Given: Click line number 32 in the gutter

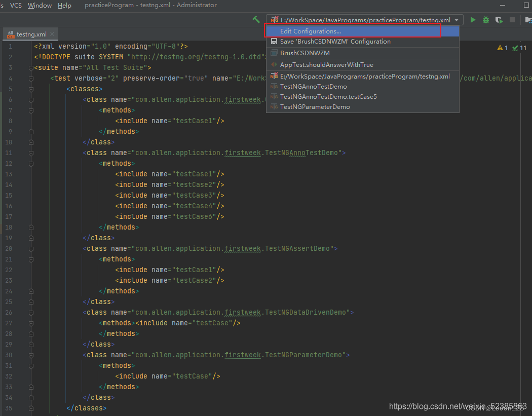Looking at the screenshot, I should tap(9, 376).
